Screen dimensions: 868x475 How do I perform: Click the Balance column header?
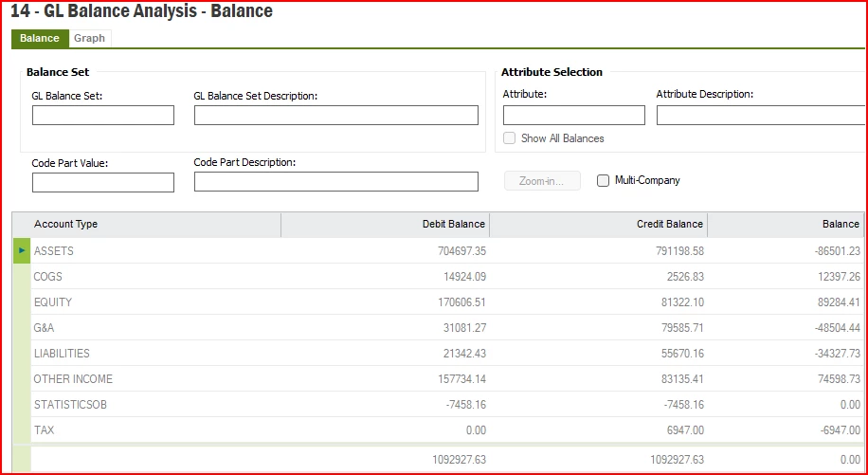click(x=785, y=224)
